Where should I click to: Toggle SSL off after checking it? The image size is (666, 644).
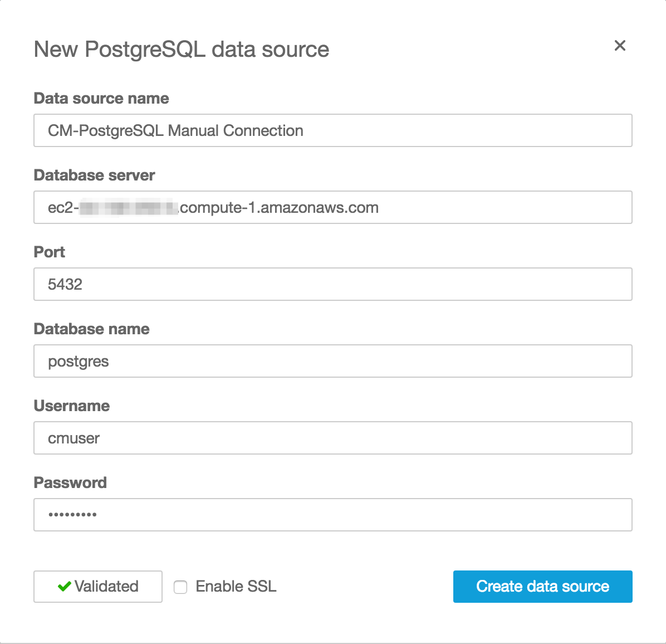180,587
